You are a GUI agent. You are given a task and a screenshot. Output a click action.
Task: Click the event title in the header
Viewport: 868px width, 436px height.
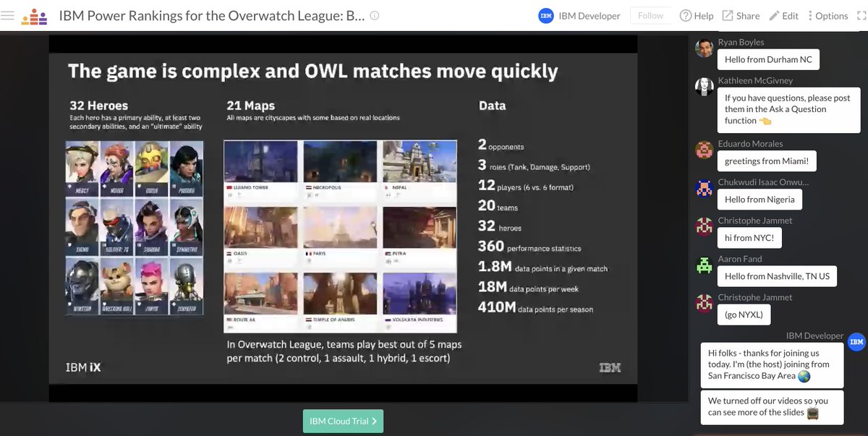pos(211,15)
